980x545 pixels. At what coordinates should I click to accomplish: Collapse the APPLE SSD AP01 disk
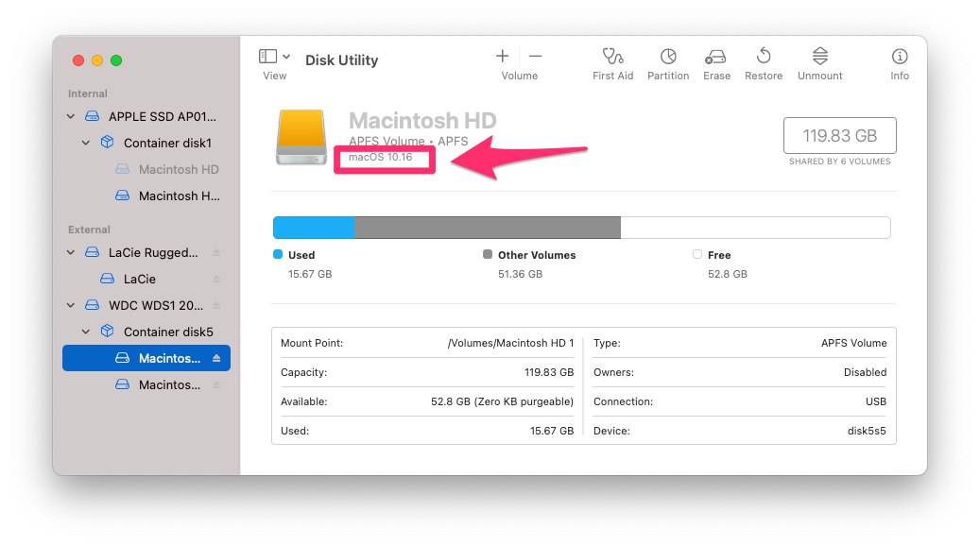tap(71, 116)
